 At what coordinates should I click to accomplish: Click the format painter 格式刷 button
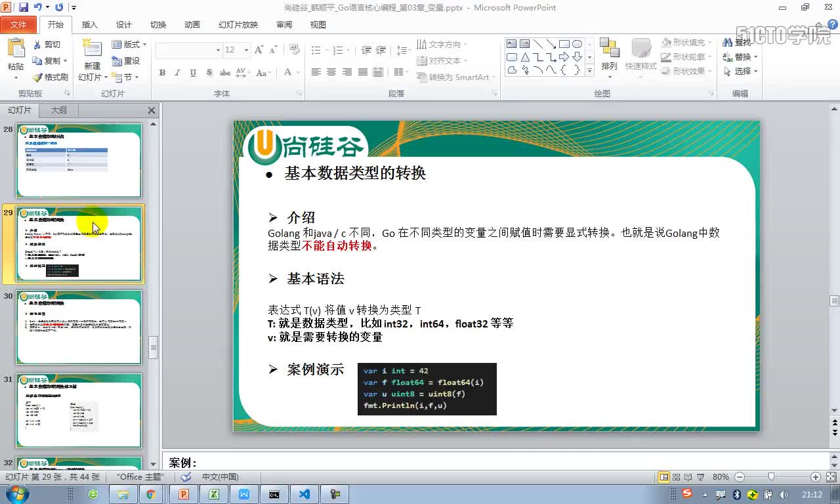tap(50, 77)
